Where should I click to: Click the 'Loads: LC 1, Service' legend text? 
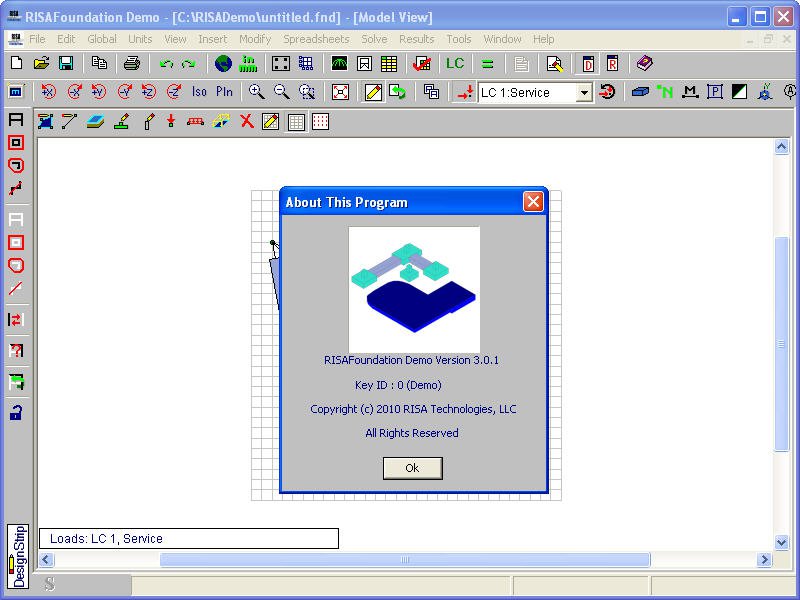[x=106, y=539]
